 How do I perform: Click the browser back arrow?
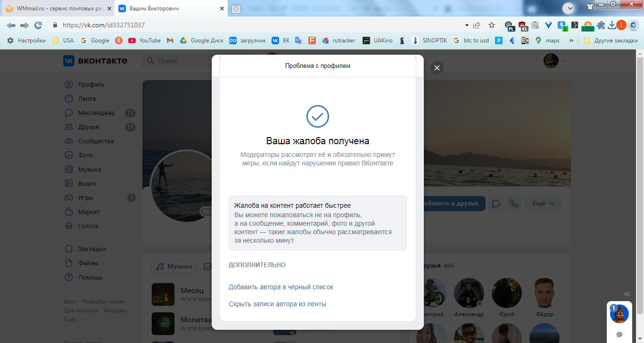click(11, 25)
